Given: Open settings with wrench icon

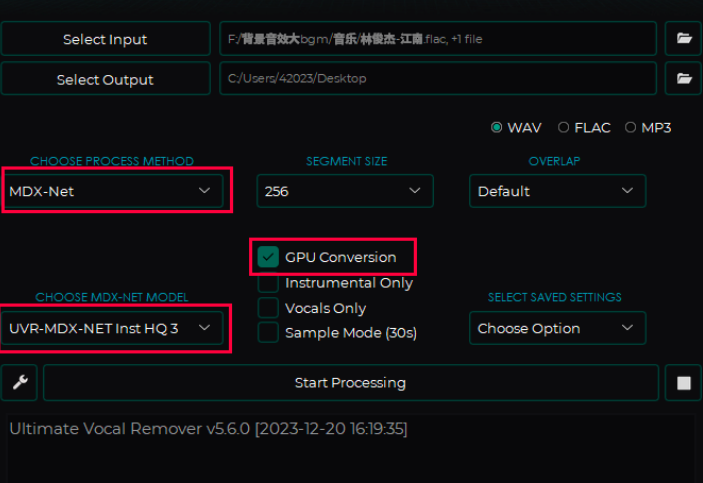Looking at the screenshot, I should coord(19,383).
